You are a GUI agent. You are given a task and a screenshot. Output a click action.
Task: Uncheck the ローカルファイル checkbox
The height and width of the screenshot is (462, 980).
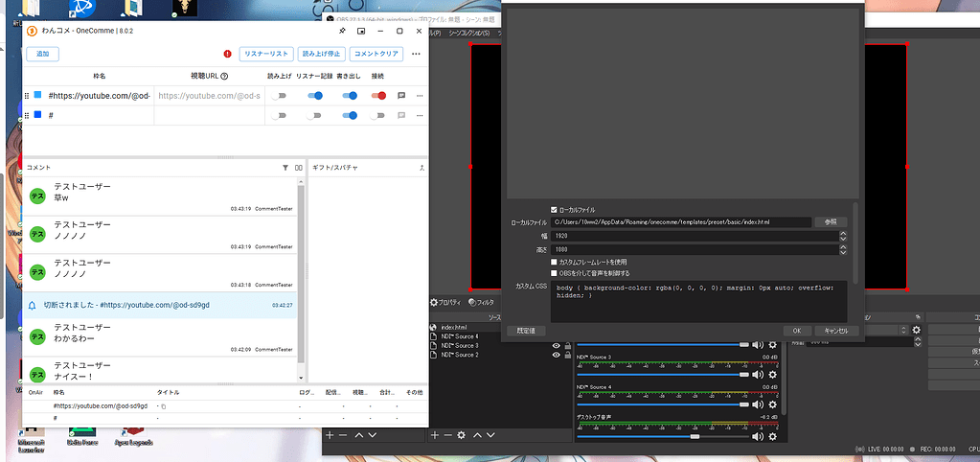tap(554, 209)
